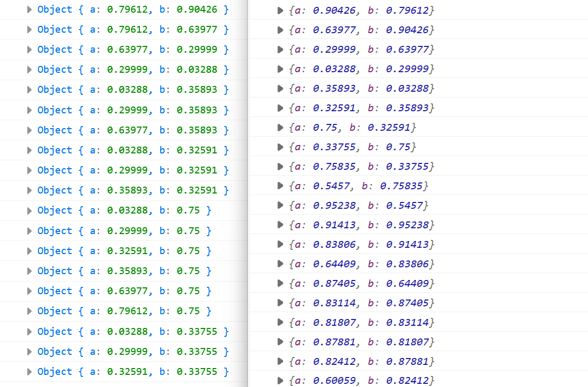This screenshot has width=588, height=387.
Task: Open Object with a: 0.32591, b: 0.33755
Action: [x=30, y=372]
